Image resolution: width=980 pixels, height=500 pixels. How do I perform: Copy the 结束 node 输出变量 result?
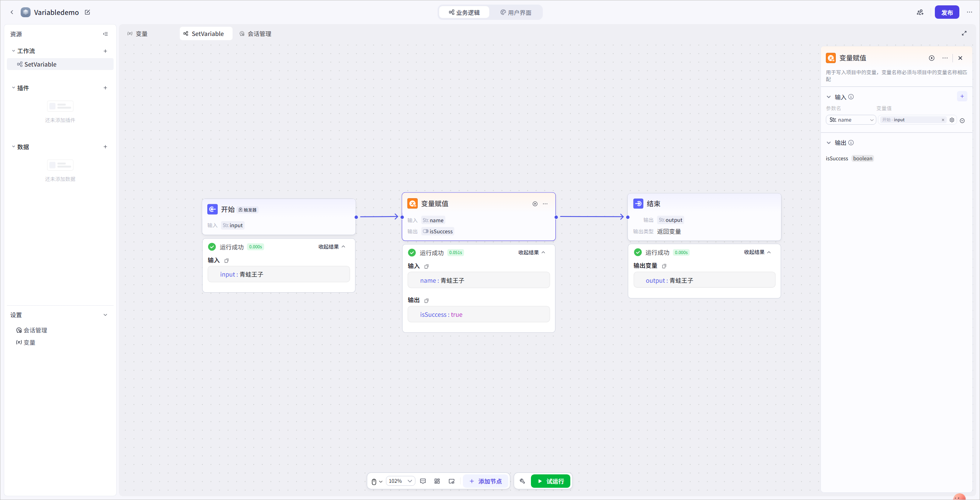664,266
